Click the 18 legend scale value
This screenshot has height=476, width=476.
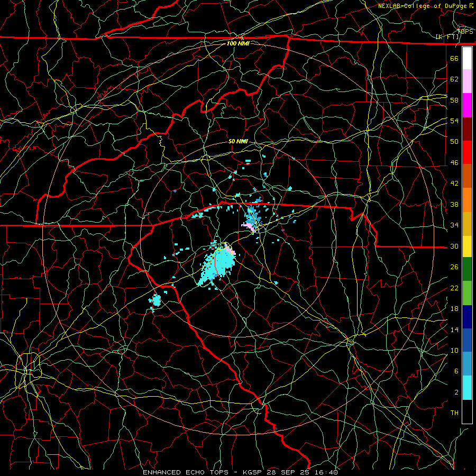coord(454,309)
